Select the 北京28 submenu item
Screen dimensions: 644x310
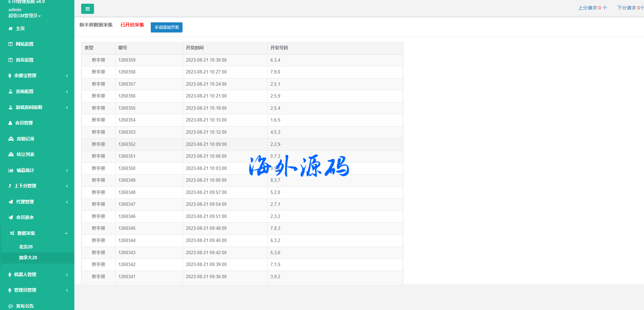[x=26, y=247]
